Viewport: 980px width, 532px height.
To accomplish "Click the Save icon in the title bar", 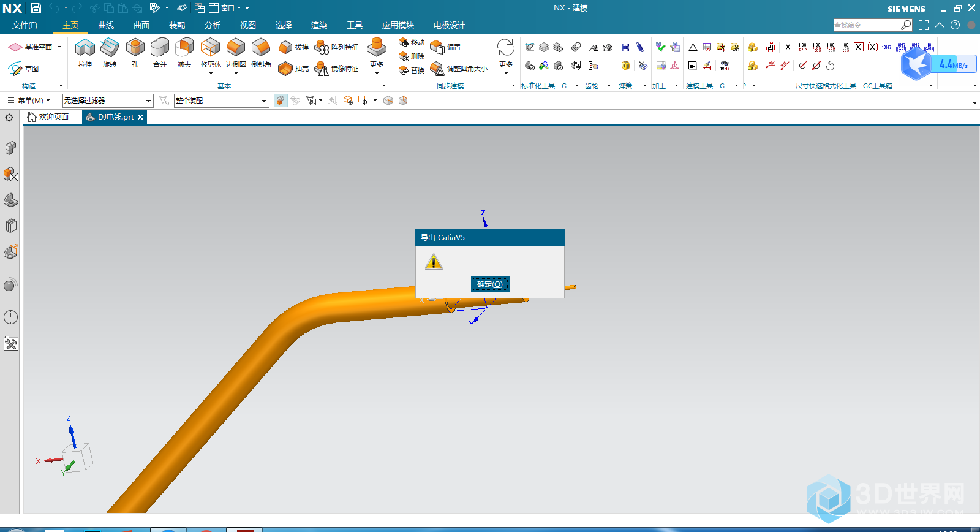I will (36, 8).
